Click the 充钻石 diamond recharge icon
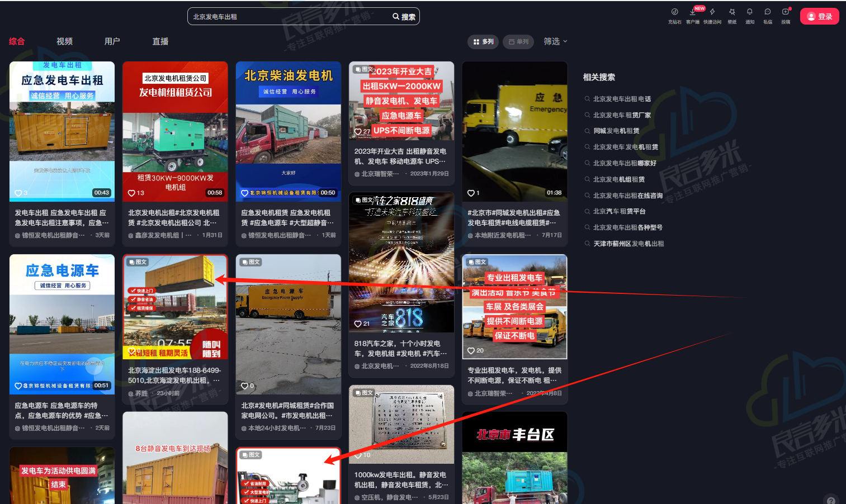The height and width of the screenshot is (504, 846). (674, 12)
